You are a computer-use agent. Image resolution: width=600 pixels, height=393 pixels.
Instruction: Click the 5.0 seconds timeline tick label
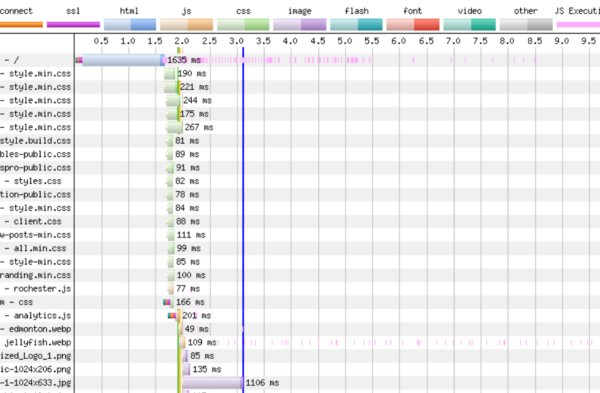345,41
